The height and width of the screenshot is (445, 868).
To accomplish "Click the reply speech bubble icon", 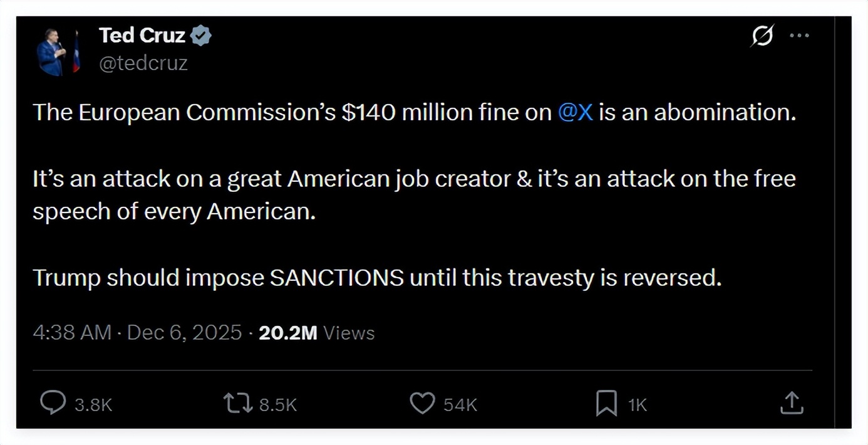I will click(53, 403).
